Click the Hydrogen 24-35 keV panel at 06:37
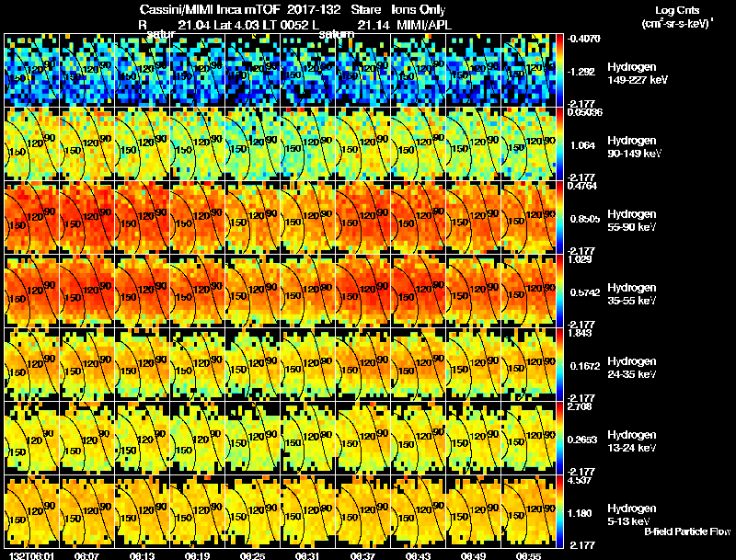The height and width of the screenshot is (560, 736). [362, 364]
